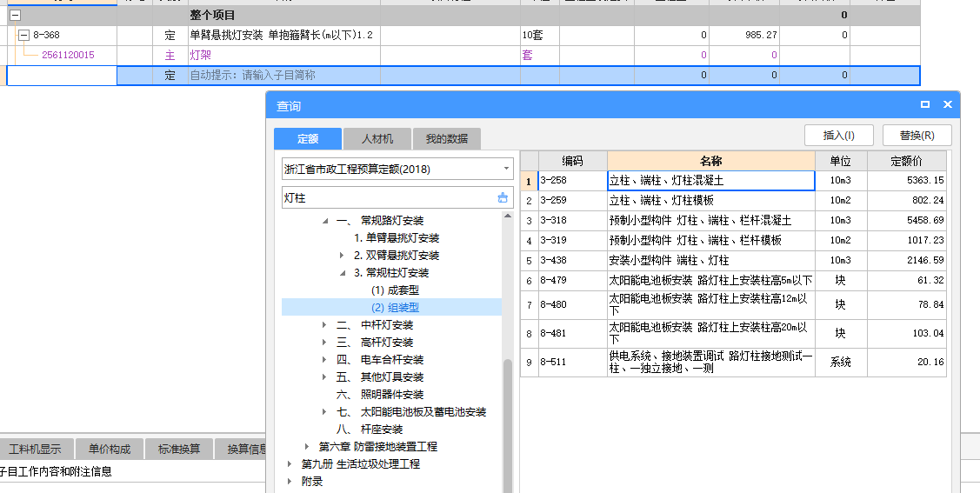Select result row 8-511 路灯柱接地测试
Viewport: 980px width, 493px height.
click(x=734, y=363)
